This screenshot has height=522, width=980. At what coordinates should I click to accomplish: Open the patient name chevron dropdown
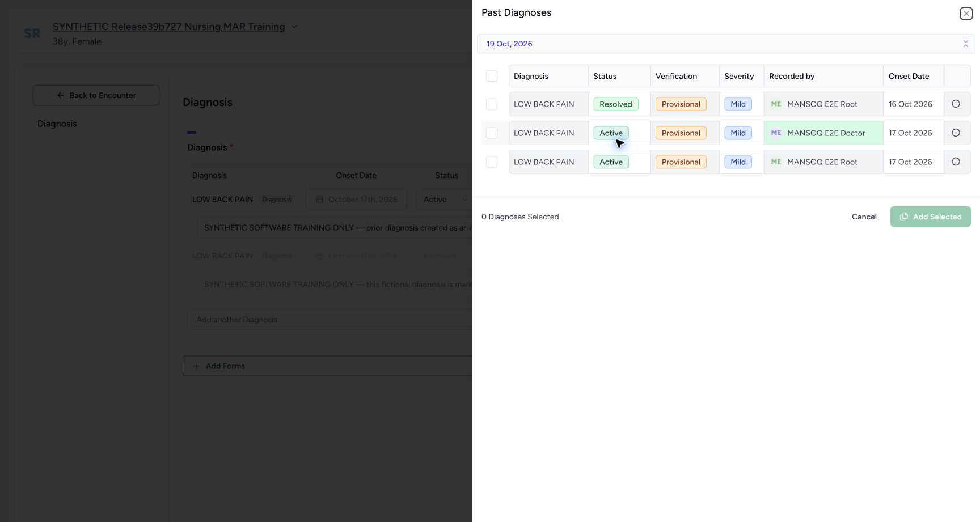(294, 27)
